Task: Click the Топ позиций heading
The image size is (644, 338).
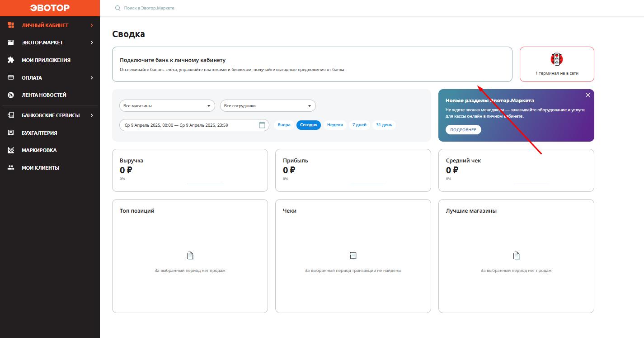Action: click(137, 211)
